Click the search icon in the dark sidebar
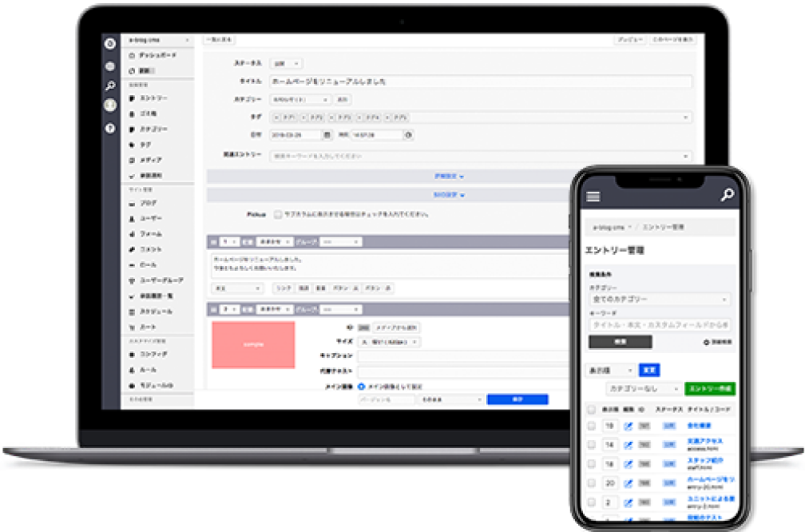The width and height of the screenshot is (805, 532). [x=110, y=85]
